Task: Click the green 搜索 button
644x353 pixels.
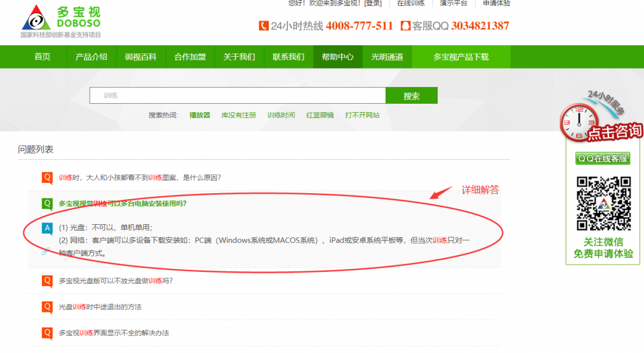Action: pos(411,96)
